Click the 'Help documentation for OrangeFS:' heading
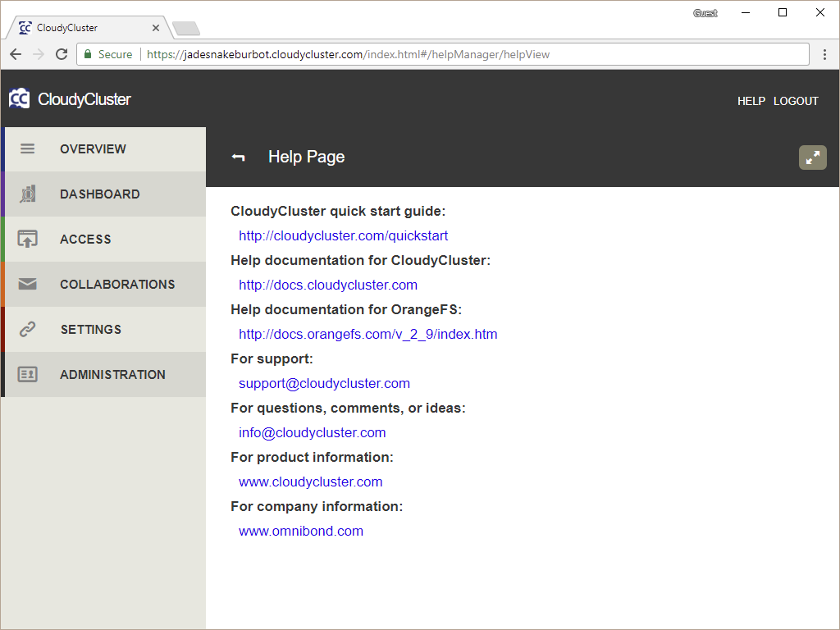The image size is (840, 630). point(346,309)
